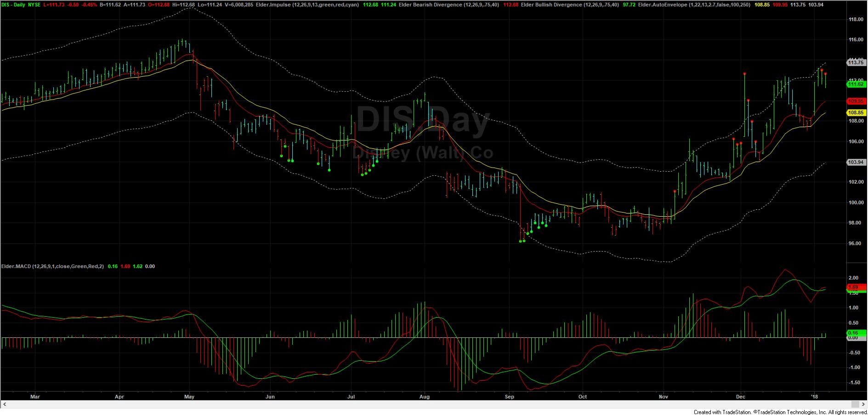The height and width of the screenshot is (415, 868).
Task: Click the '18 year date axis label
Action: click(815, 396)
